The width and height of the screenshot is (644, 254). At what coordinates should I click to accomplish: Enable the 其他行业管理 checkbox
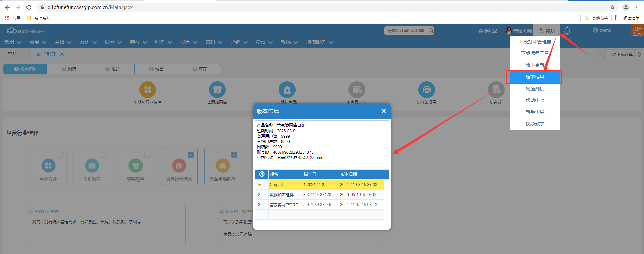[31, 212]
